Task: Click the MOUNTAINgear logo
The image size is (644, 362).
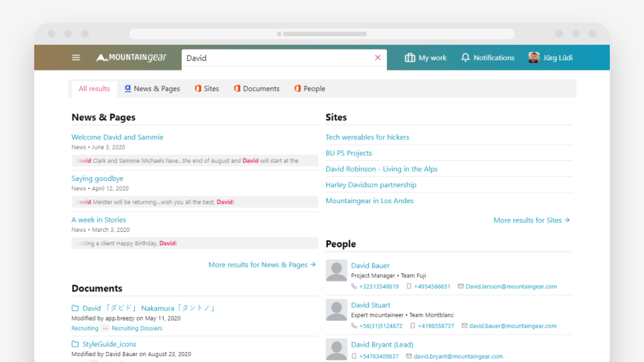Action: (x=131, y=58)
